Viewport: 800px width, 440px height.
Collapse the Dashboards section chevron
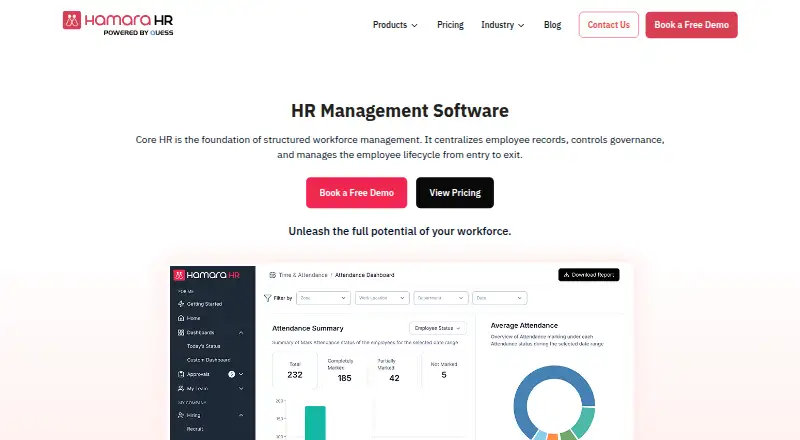tap(241, 332)
